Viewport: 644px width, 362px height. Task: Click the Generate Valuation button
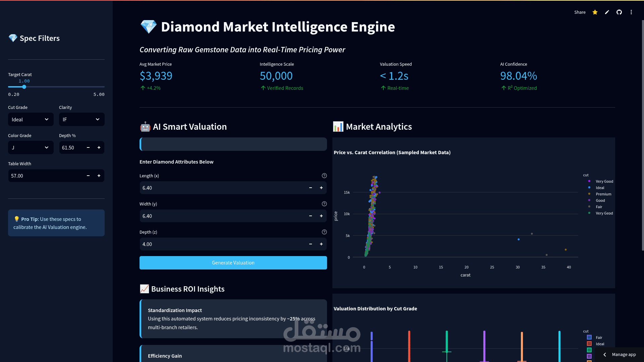tap(233, 263)
